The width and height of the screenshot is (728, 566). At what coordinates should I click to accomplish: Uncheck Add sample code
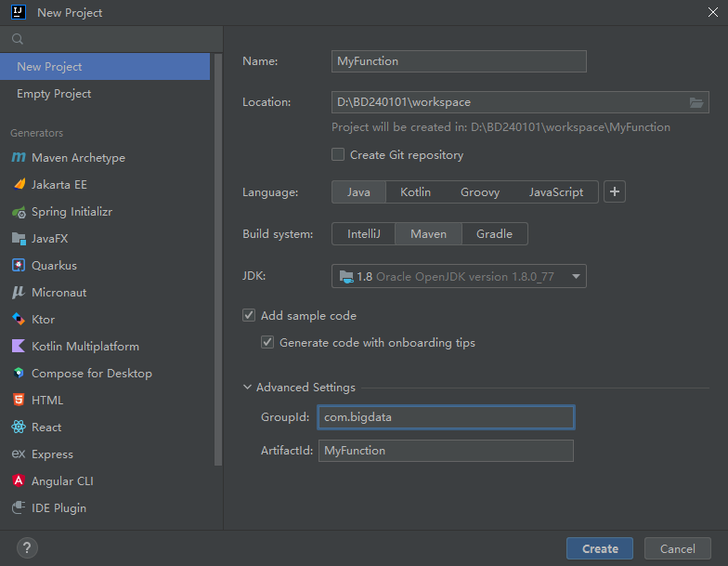click(x=249, y=315)
